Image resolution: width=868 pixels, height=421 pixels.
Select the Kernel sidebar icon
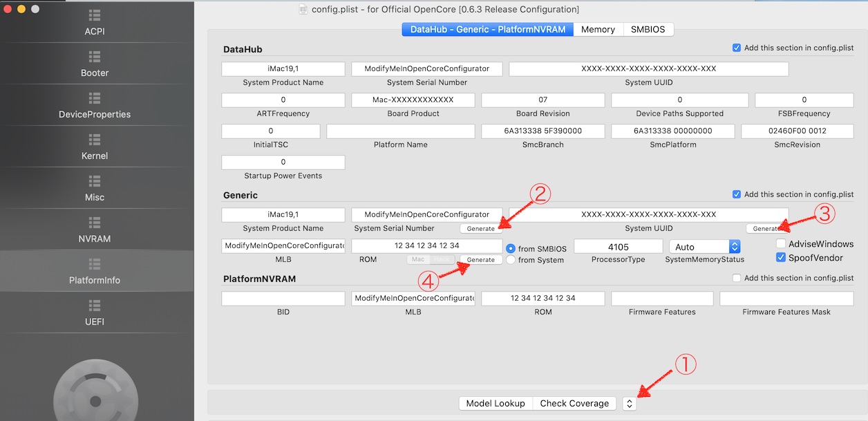click(x=95, y=139)
